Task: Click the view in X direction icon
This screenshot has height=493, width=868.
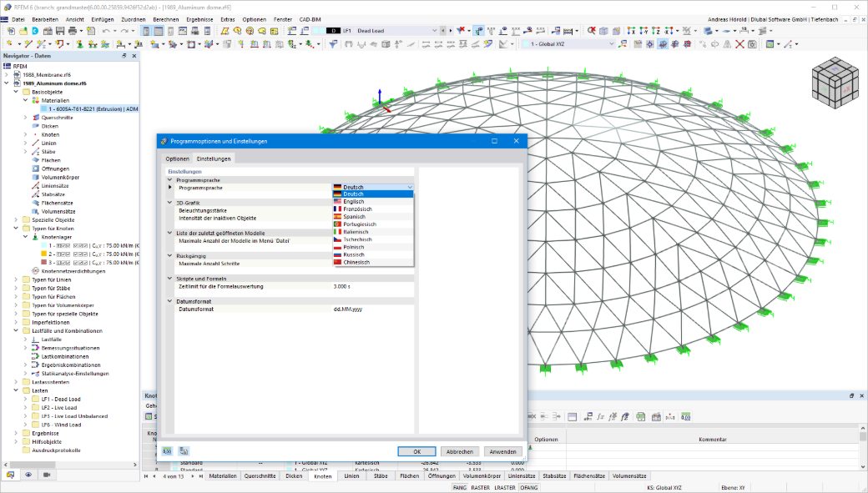Action: (x=631, y=31)
